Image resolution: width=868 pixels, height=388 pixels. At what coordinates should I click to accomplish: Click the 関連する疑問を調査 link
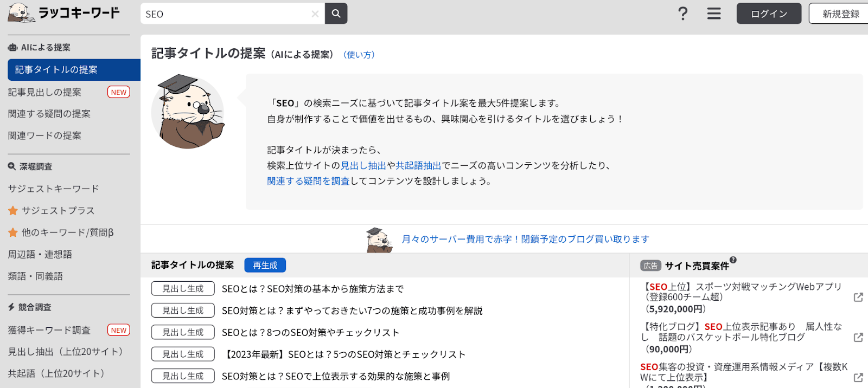click(x=308, y=181)
